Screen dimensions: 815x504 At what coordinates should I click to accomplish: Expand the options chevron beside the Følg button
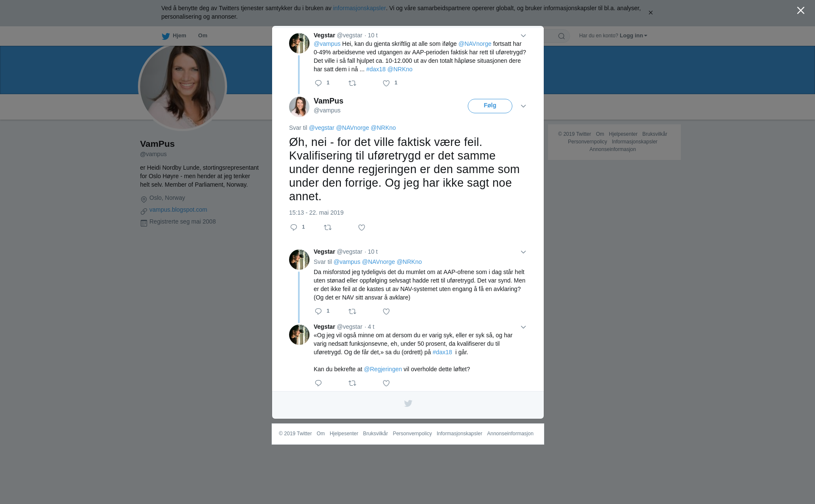point(523,106)
